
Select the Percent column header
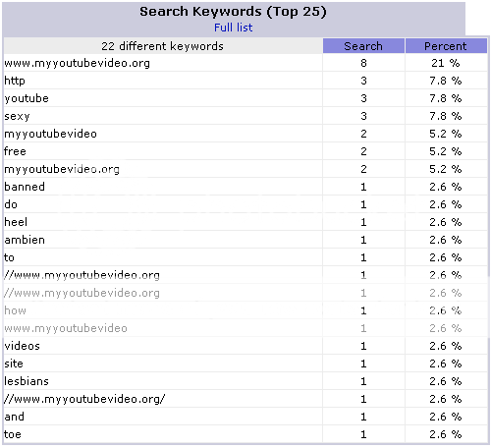(x=446, y=46)
